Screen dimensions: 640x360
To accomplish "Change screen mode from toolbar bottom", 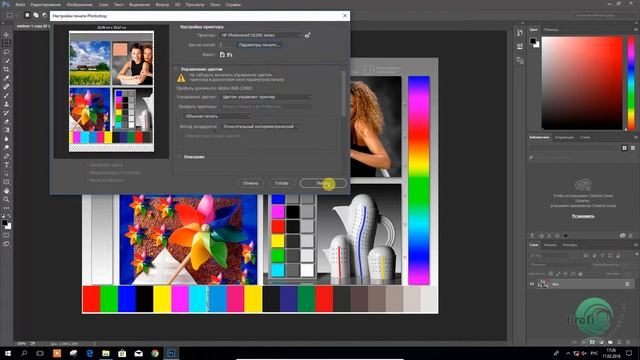I will pyautogui.click(x=6, y=244).
